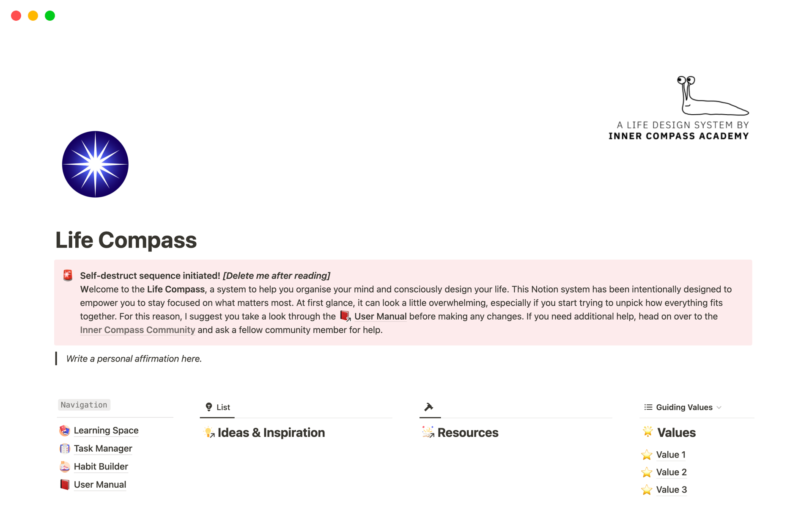Click the List tab view

point(218,406)
